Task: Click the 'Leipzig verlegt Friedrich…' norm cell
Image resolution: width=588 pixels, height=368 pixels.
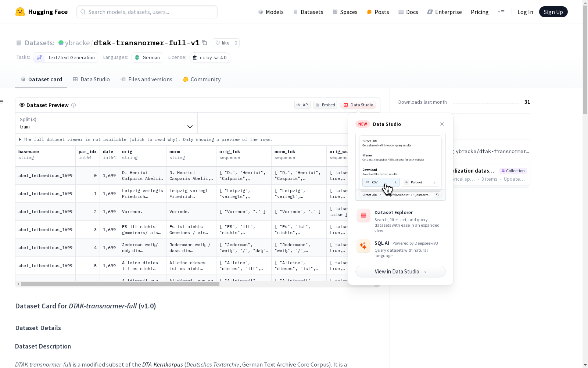Action: pos(191,194)
